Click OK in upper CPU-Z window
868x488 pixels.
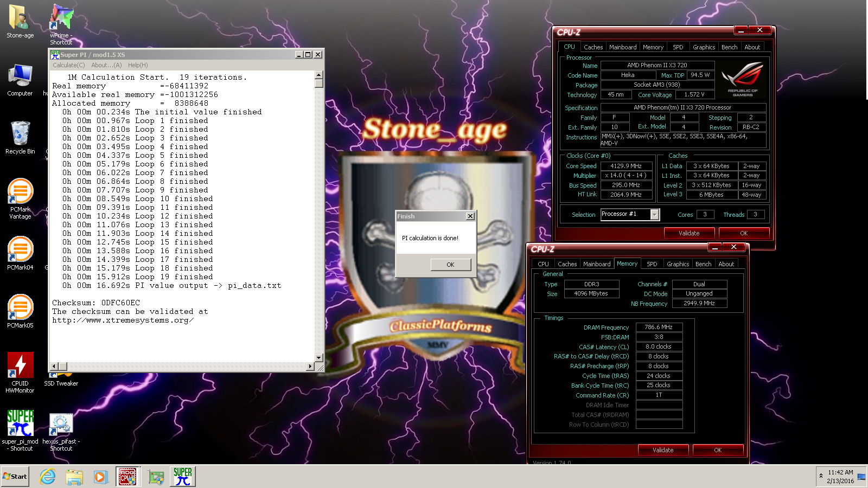click(744, 233)
